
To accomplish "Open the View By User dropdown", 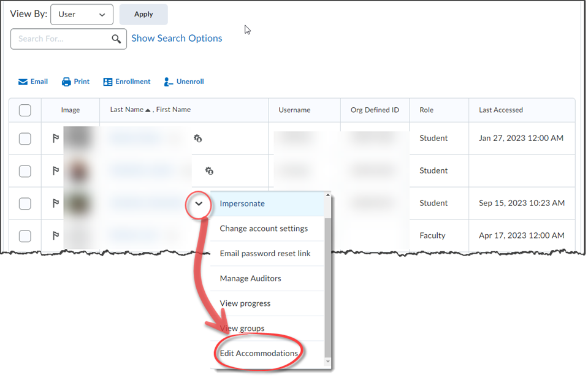I will coord(82,15).
